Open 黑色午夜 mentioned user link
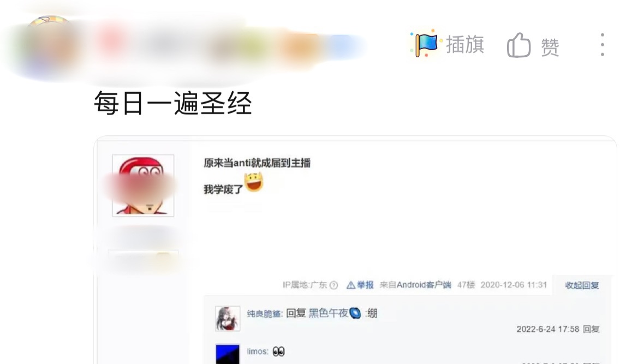This screenshot has width=638, height=364. (329, 313)
